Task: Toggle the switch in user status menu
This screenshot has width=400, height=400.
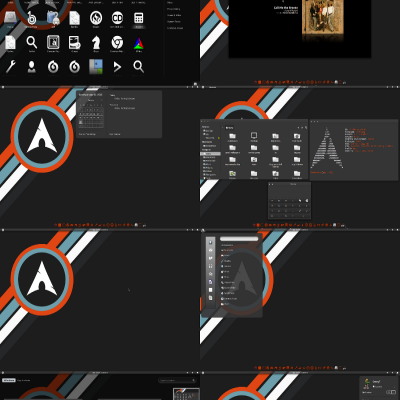Action: [x=391, y=392]
